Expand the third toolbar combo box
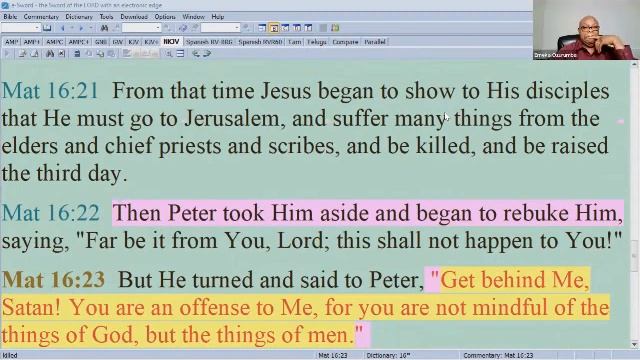 pos(237,28)
